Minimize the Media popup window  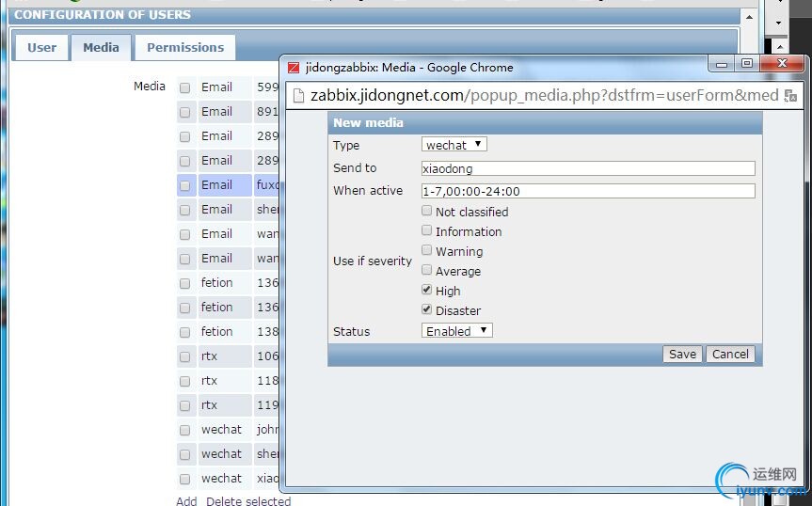point(722,64)
